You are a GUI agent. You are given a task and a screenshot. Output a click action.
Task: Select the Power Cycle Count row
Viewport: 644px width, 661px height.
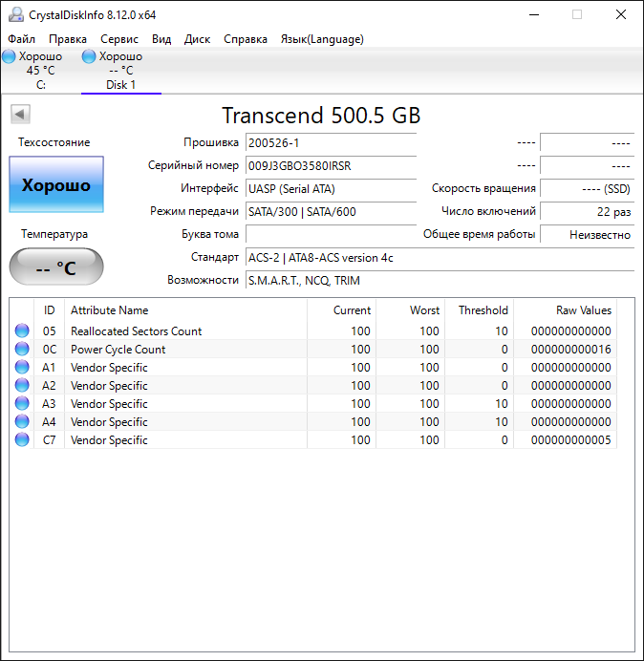pos(313,349)
